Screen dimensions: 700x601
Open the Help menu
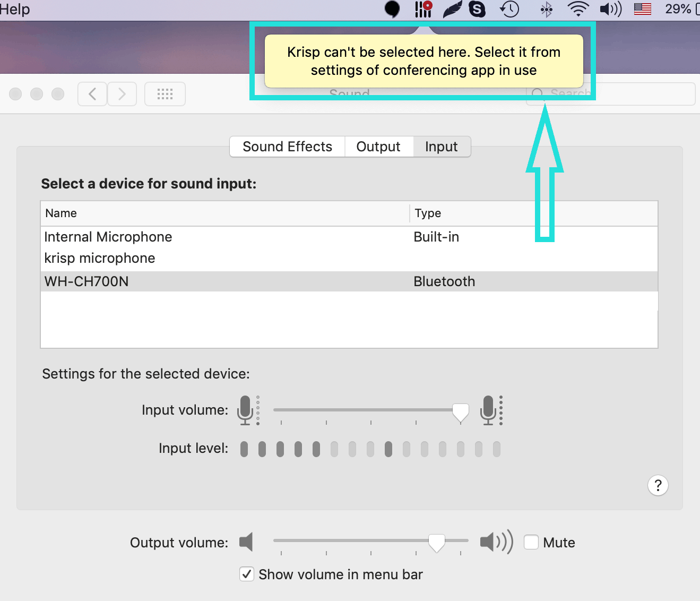15,9
